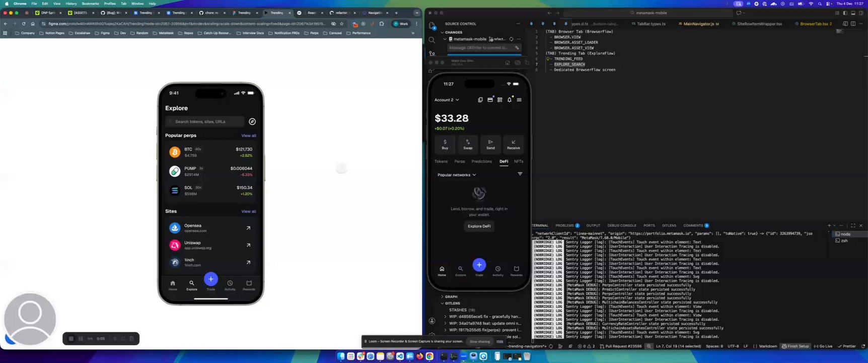Viewport: 868px width, 363px height.
Task: Tap the Activity clock icon in Figma mockup
Action: 230,283
